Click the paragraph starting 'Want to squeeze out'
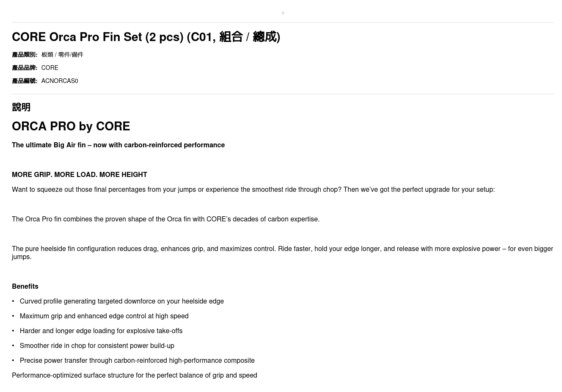Viewport: 562px width, 392px height. click(253, 189)
